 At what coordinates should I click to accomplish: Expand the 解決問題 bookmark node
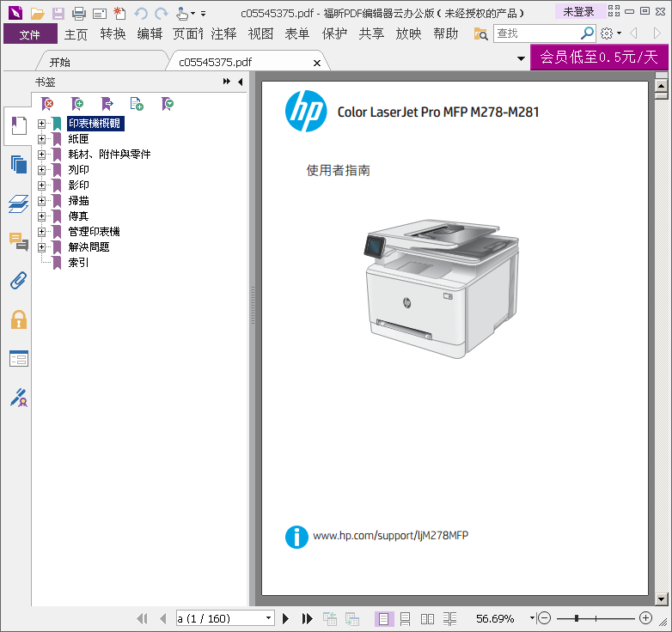(41, 247)
